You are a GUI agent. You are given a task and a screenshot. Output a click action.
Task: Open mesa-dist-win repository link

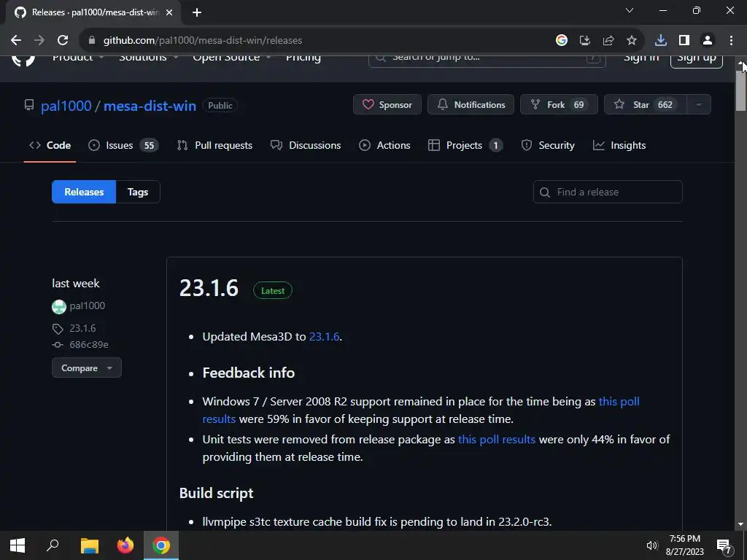[x=150, y=106]
